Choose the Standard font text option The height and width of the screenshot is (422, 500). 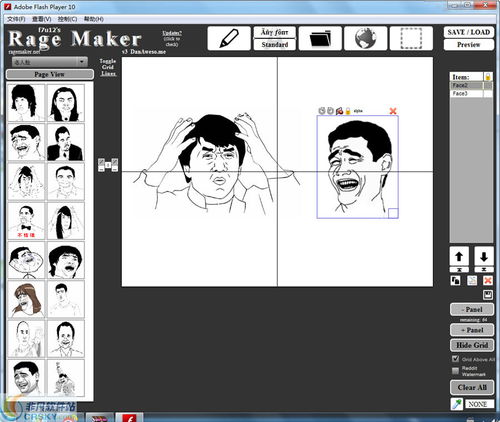pos(275,45)
